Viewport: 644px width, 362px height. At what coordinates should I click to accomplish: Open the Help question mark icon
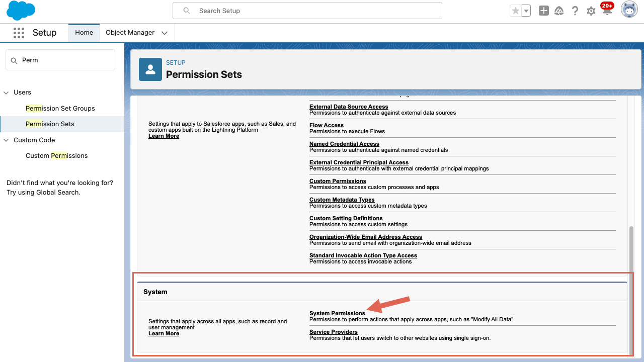[x=575, y=11]
